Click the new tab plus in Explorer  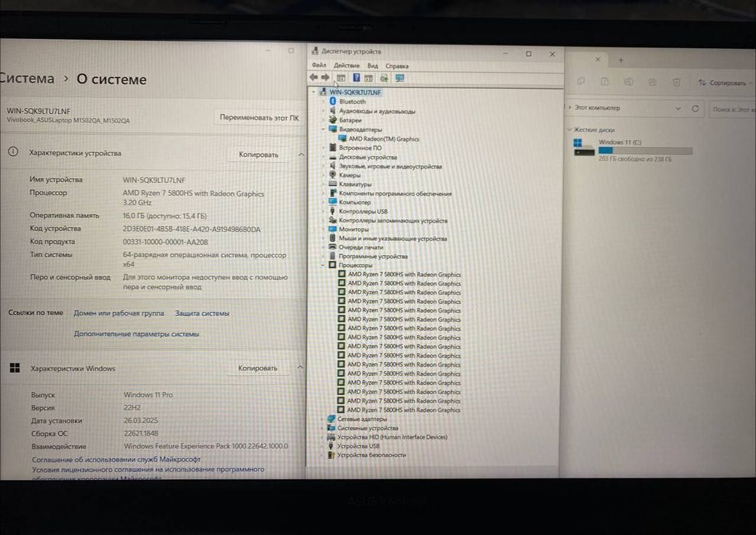pos(621,60)
